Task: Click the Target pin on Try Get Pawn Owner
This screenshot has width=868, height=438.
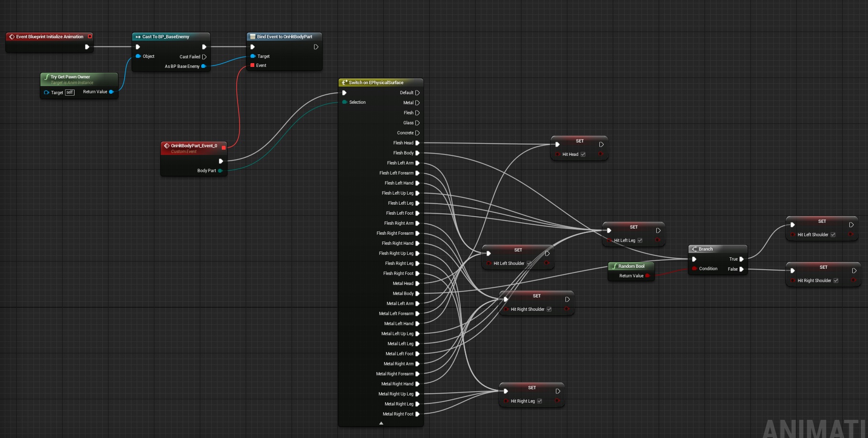Action: 46,92
